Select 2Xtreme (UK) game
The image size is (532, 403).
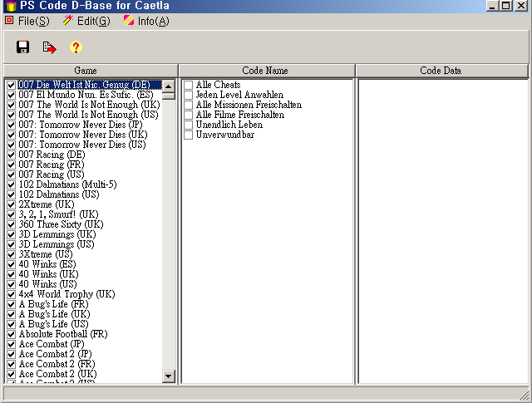click(x=47, y=204)
